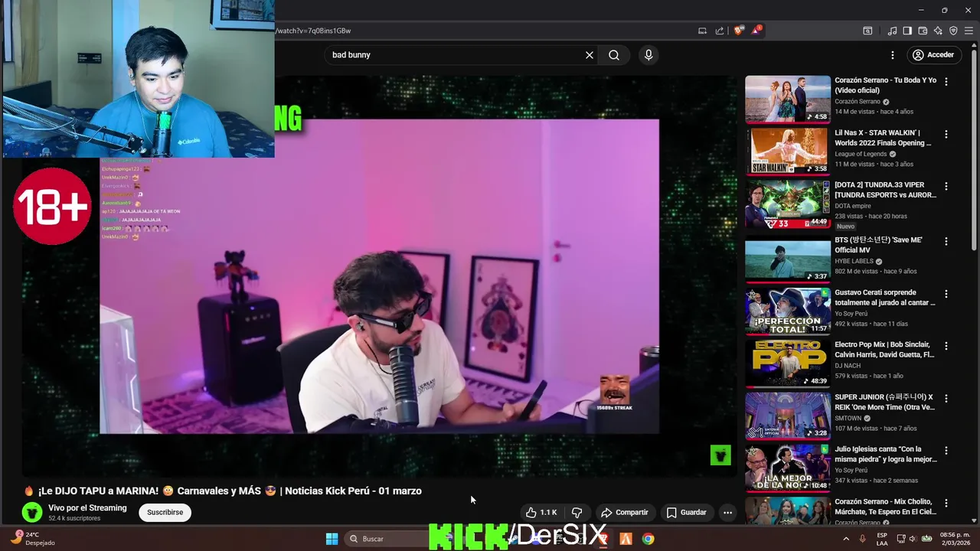Screen dimensions: 980x551
Task: Open the Vivo por el Streaming channel avatar
Action: [32, 513]
